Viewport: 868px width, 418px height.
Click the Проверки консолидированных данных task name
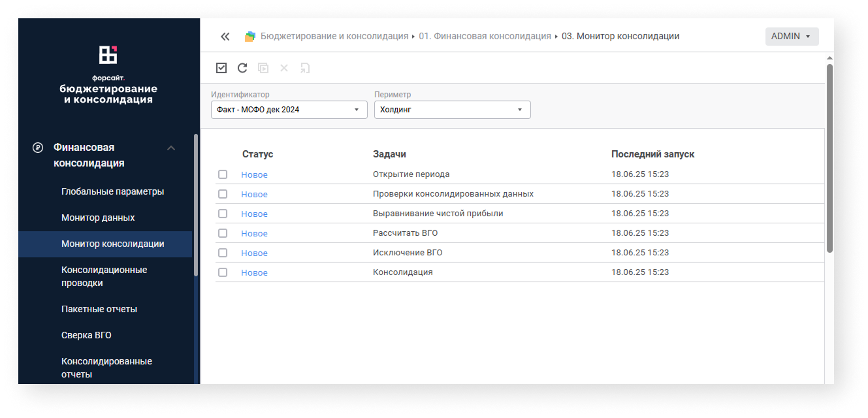(x=453, y=194)
